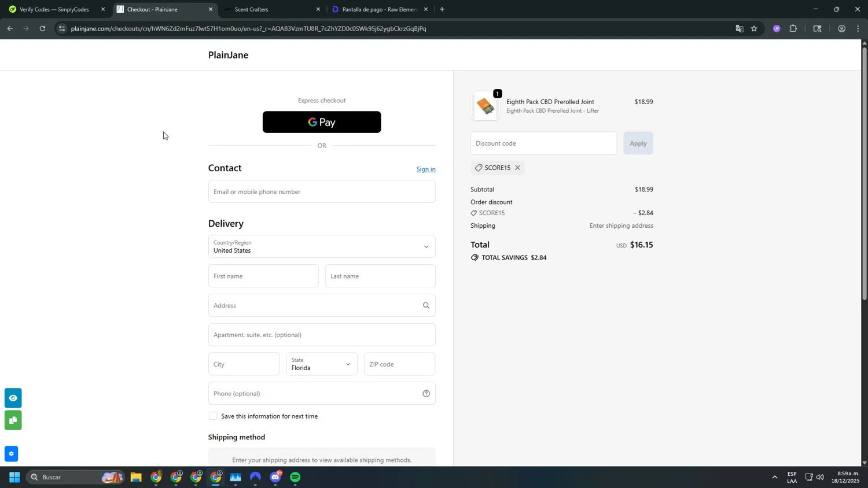
Task: Click the First name field
Action: 263,276
